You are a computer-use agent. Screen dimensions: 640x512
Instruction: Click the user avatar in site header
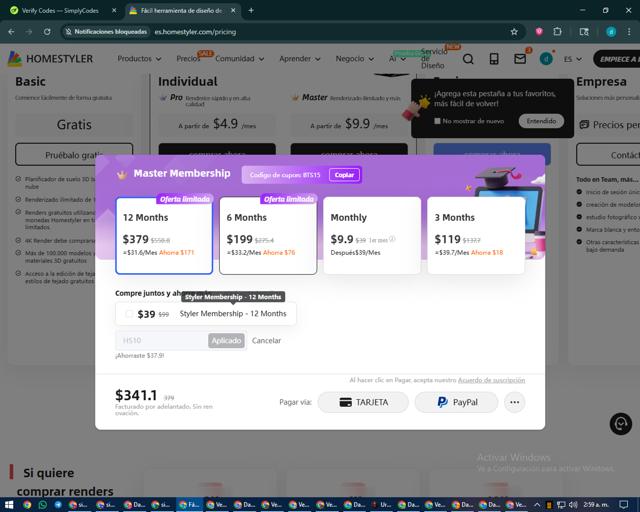tap(546, 59)
